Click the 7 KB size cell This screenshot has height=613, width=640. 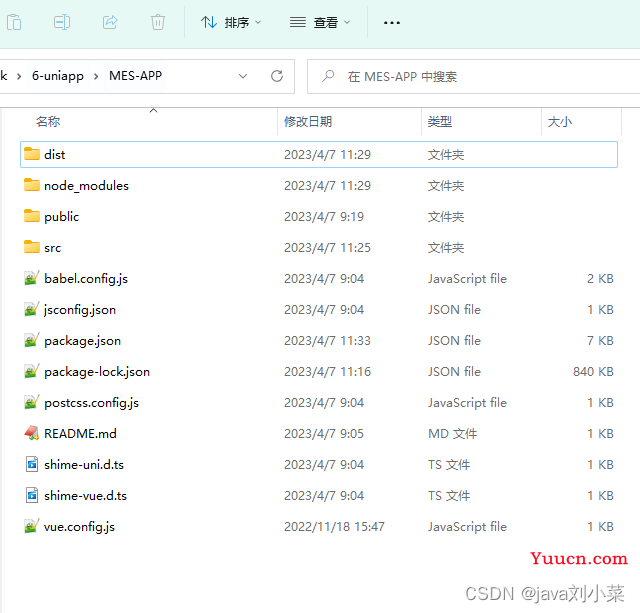600,340
